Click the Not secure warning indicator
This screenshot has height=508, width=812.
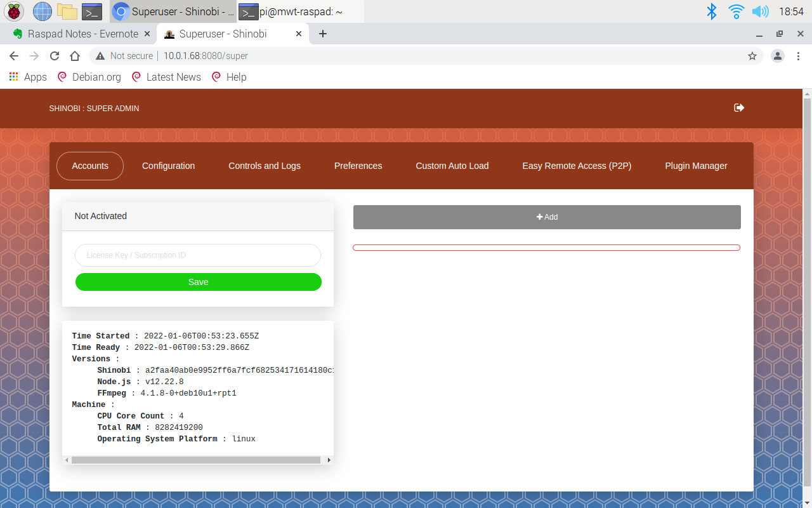tap(124, 56)
